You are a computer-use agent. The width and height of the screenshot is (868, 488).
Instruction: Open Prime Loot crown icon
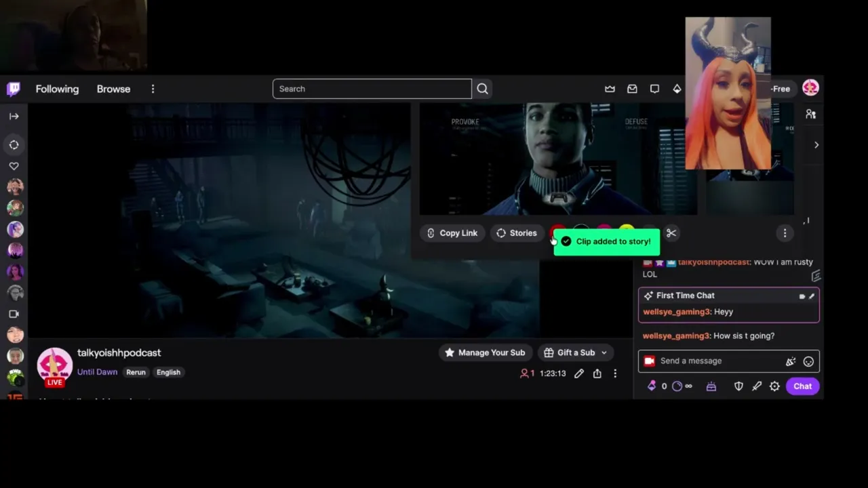click(610, 89)
